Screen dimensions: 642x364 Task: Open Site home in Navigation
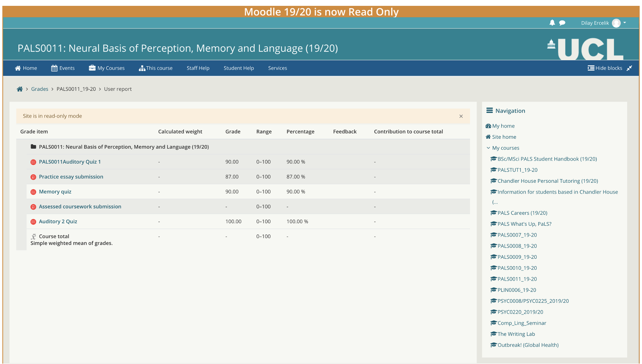click(504, 137)
